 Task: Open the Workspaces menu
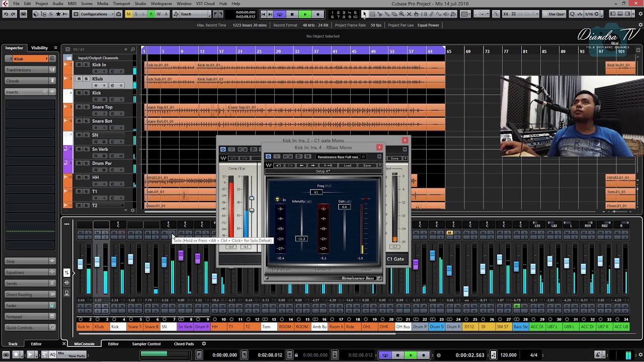pyautogui.click(x=161, y=4)
